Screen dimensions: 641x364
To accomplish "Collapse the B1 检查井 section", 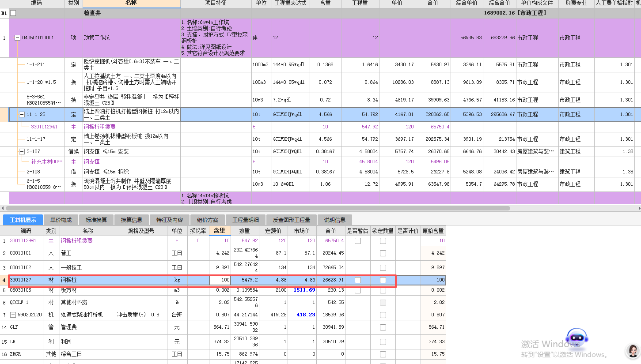I will click(13, 13).
